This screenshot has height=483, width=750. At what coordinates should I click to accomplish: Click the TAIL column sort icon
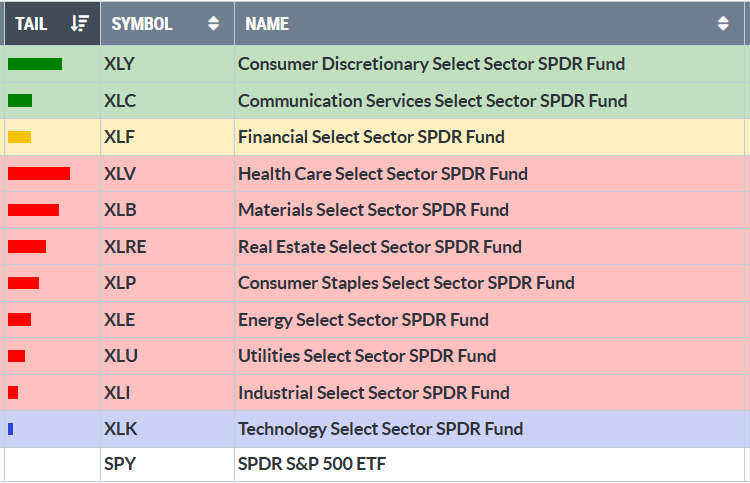click(x=81, y=23)
